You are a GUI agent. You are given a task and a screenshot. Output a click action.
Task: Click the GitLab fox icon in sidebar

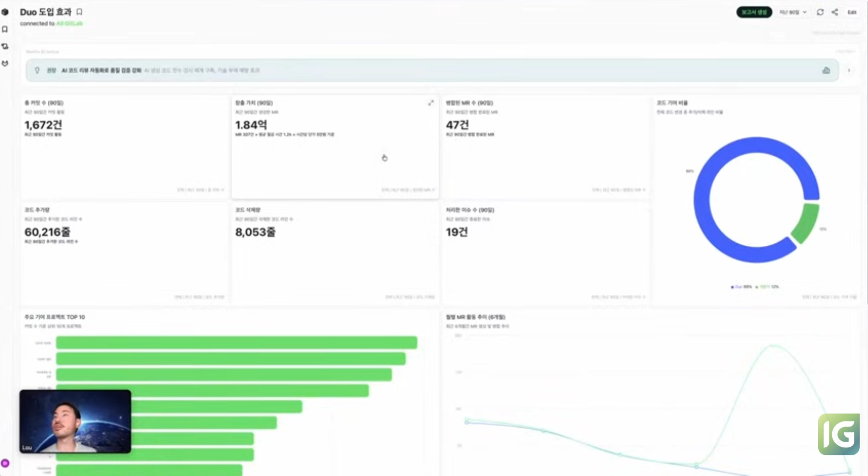[x=5, y=64]
